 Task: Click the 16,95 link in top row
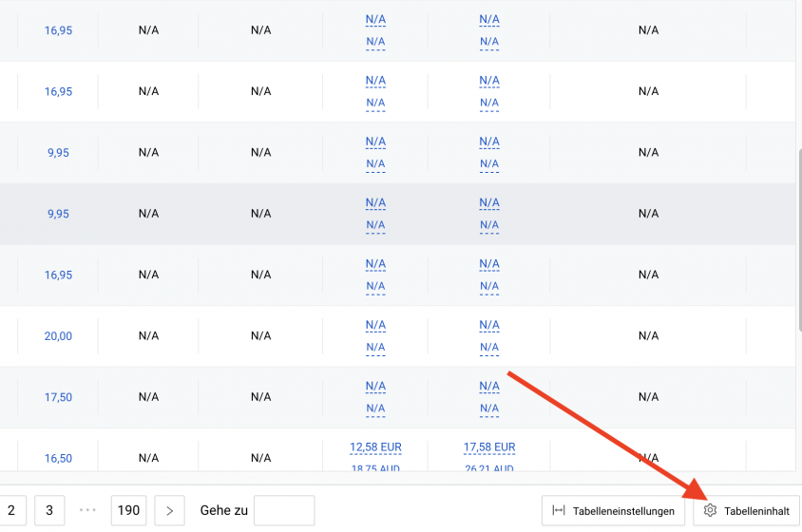pyautogui.click(x=58, y=30)
